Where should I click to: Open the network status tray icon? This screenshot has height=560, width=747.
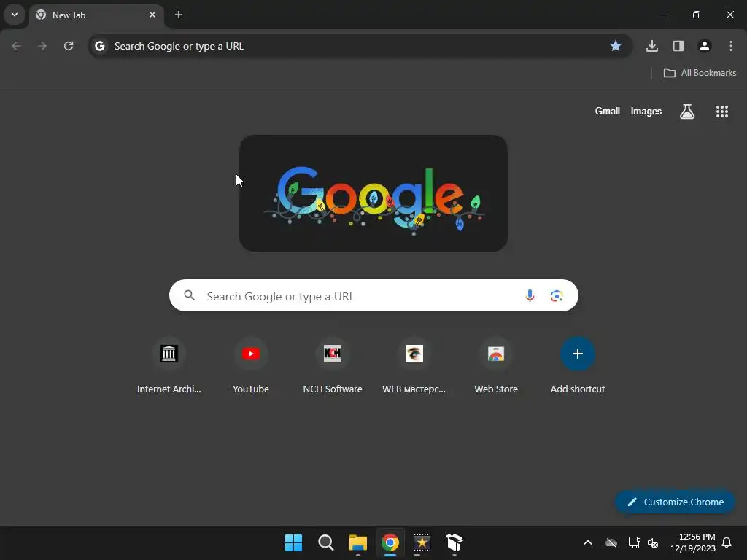click(x=634, y=542)
